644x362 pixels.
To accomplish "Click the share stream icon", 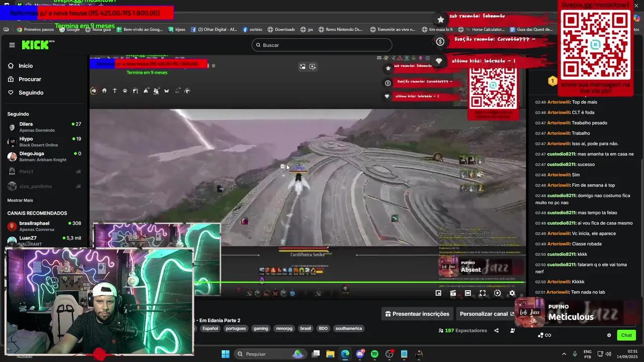I will pyautogui.click(x=497, y=330).
